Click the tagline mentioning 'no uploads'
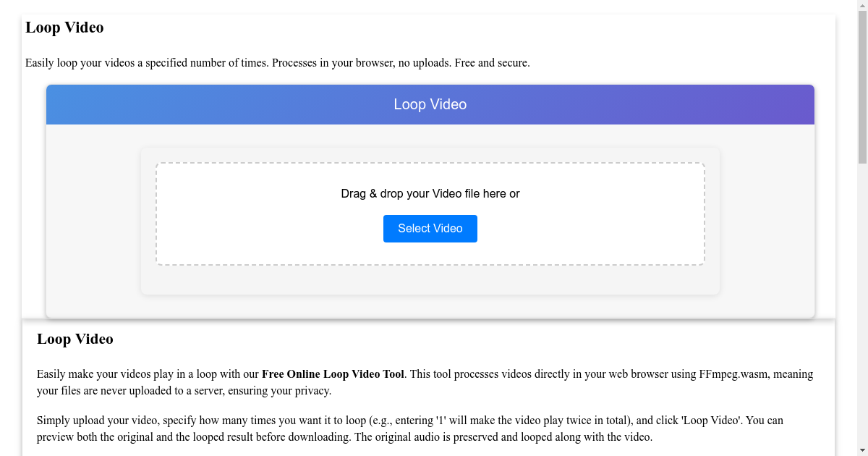868x456 pixels. (278, 62)
